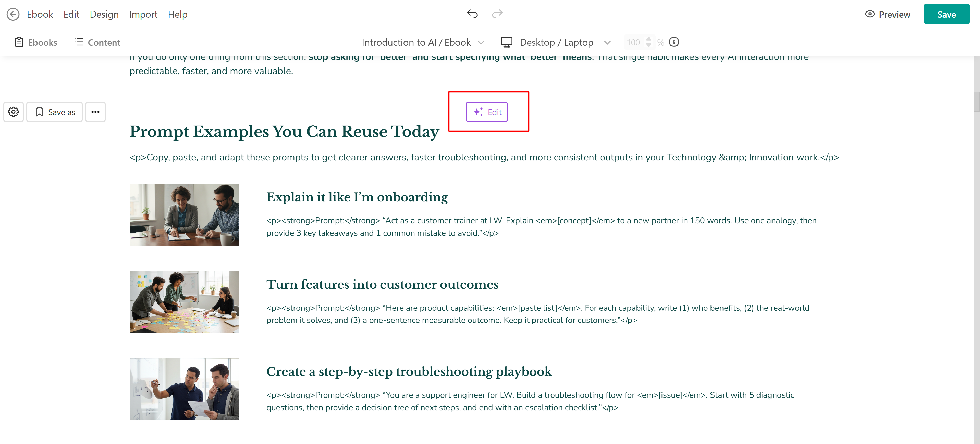This screenshot has height=444, width=980.
Task: Open the Help menu
Action: [177, 15]
